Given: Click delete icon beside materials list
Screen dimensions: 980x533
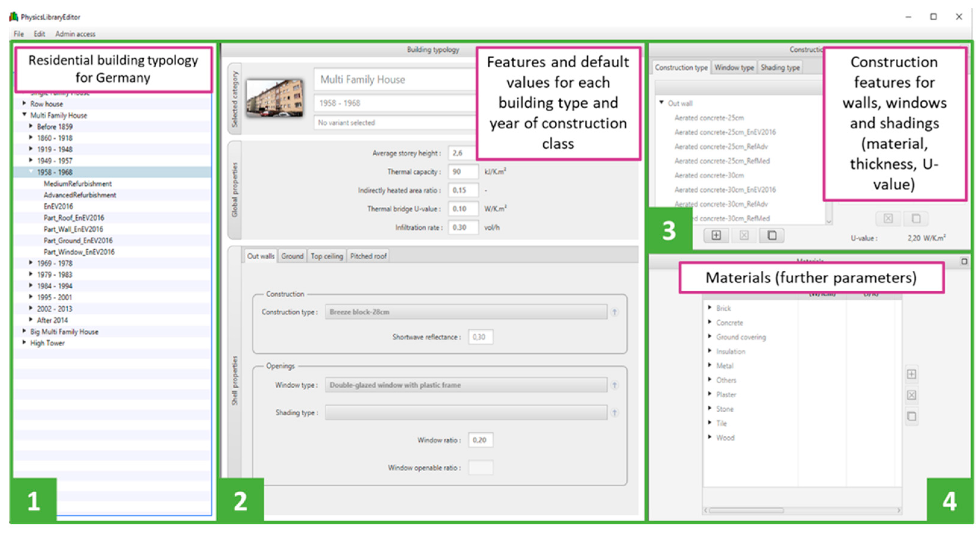Looking at the screenshot, I should 911,395.
